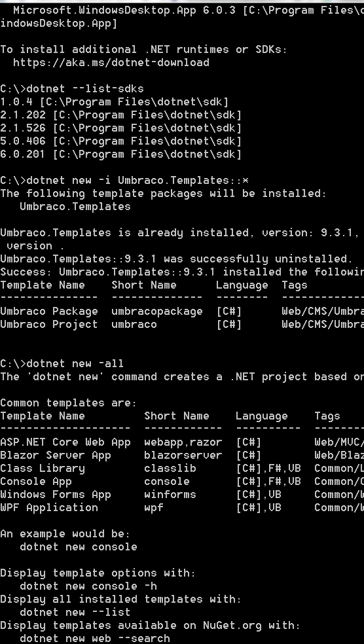
Task: Click the https://aka.ms/dotnet-download URL
Action: (111, 62)
